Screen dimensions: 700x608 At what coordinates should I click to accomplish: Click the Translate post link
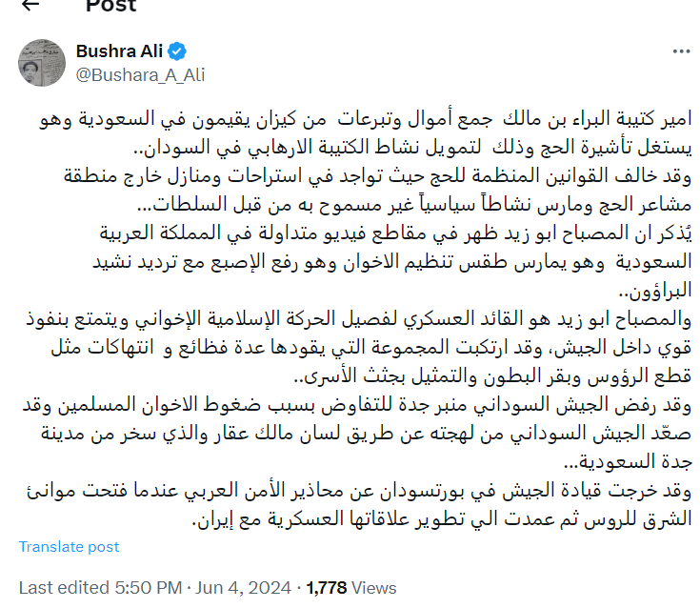pos(69,547)
